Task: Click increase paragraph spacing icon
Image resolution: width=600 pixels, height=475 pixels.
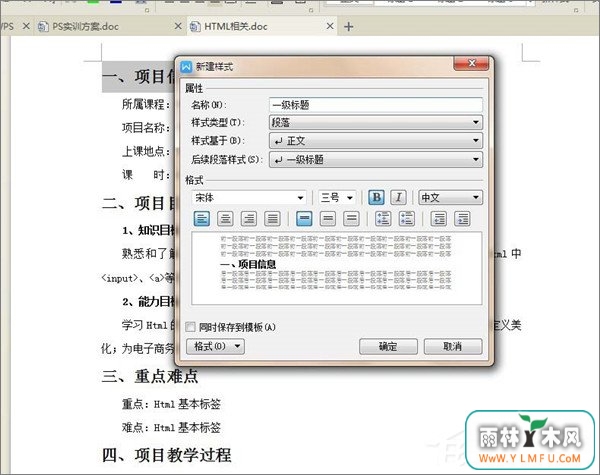Action: (383, 219)
